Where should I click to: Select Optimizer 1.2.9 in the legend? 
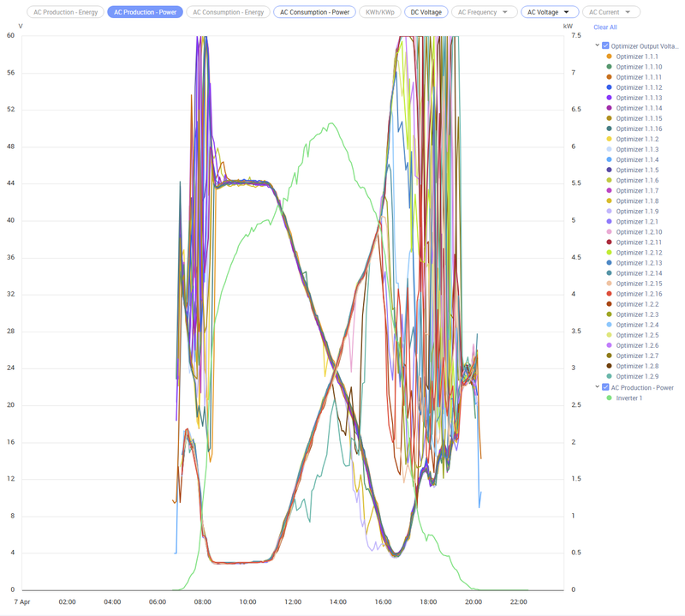coord(637,376)
